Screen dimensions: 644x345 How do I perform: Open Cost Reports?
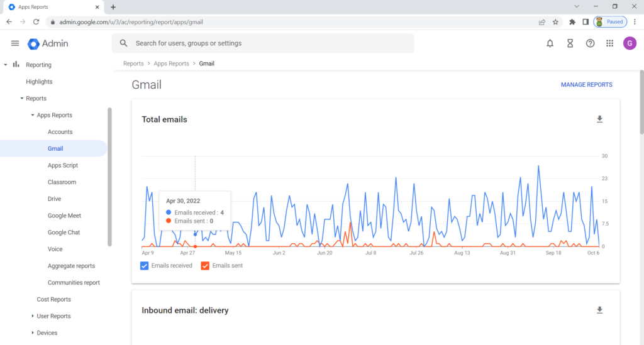[54, 300]
